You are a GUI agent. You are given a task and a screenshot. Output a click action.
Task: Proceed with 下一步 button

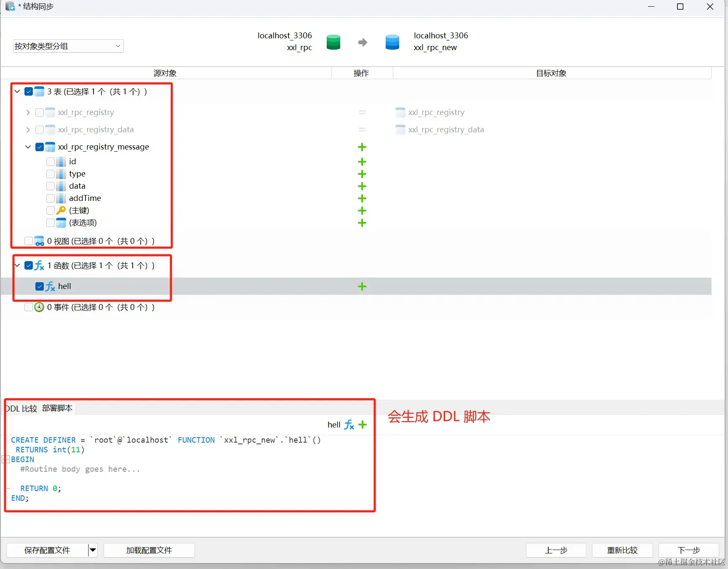689,550
